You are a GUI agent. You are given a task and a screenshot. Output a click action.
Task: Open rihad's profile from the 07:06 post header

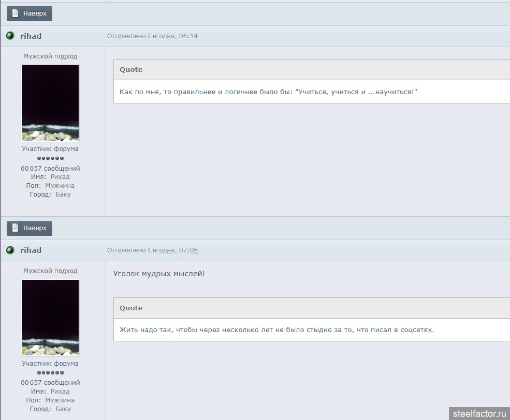[31, 250]
